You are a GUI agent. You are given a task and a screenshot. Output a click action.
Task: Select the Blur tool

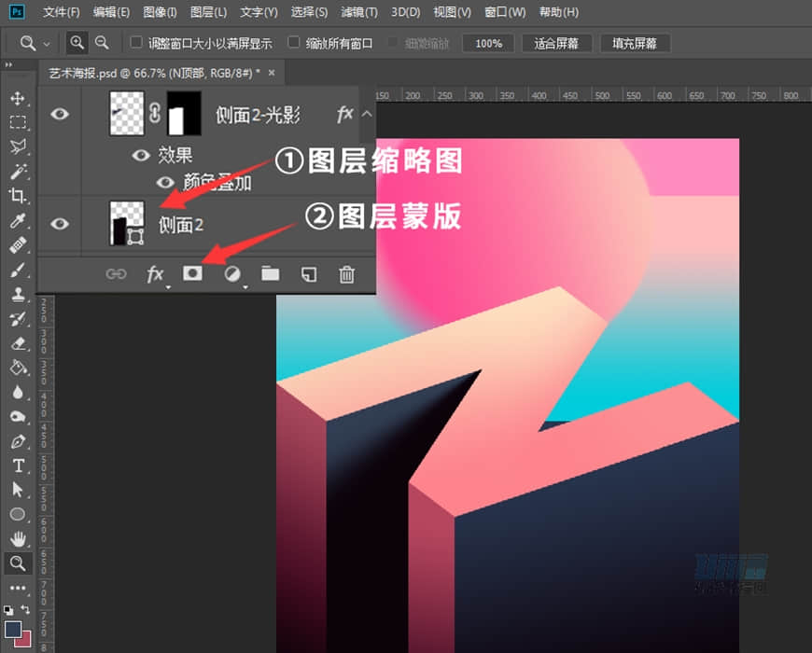click(x=18, y=392)
